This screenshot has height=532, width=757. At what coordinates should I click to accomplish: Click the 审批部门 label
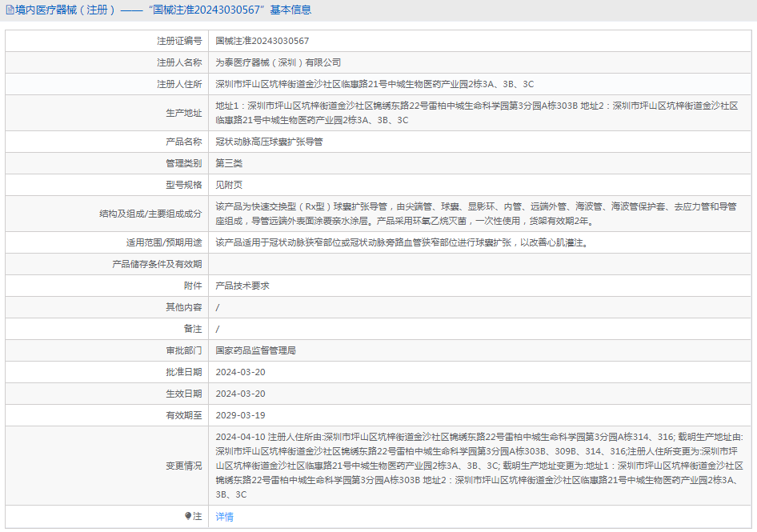(x=184, y=351)
